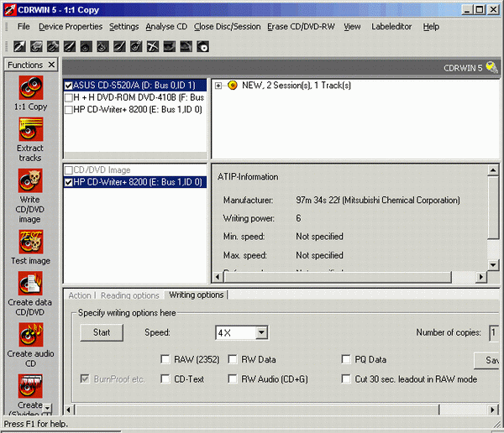504x433 pixels.
Task: Open the View menu
Action: [352, 27]
